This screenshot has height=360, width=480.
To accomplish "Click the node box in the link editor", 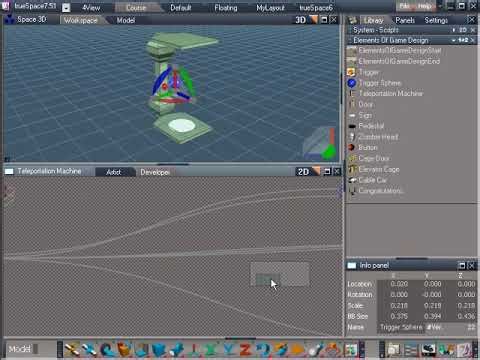I will 280,274.
